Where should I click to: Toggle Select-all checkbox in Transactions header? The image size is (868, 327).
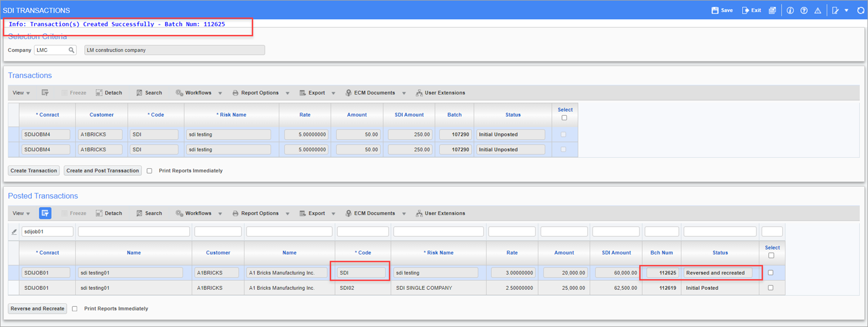564,118
